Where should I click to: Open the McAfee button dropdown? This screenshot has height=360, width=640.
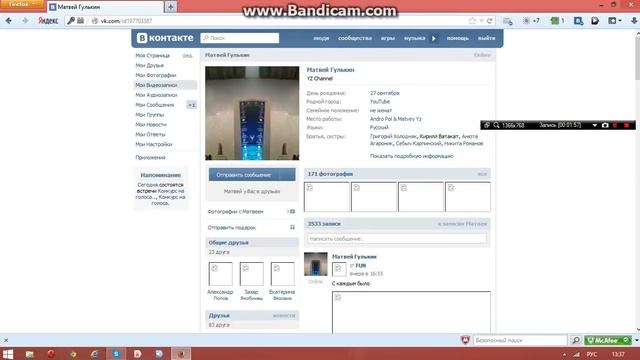pos(636,340)
